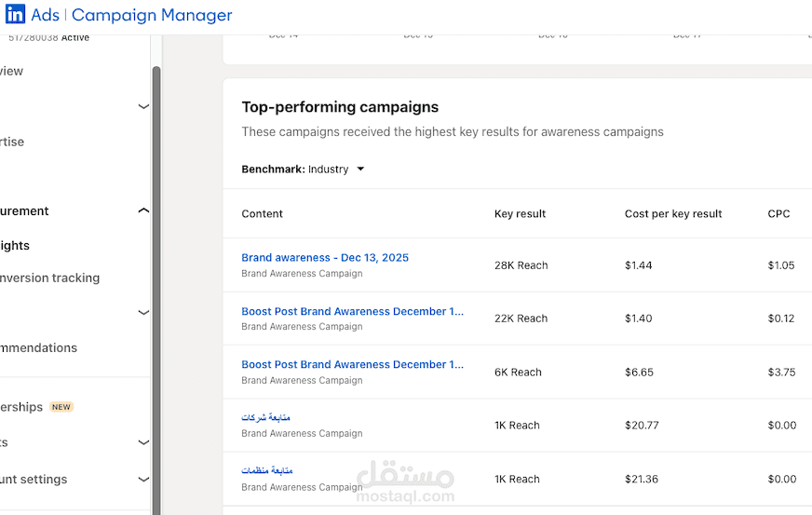
Task: Open the Benchmark Industry dropdown
Action: tap(360, 169)
